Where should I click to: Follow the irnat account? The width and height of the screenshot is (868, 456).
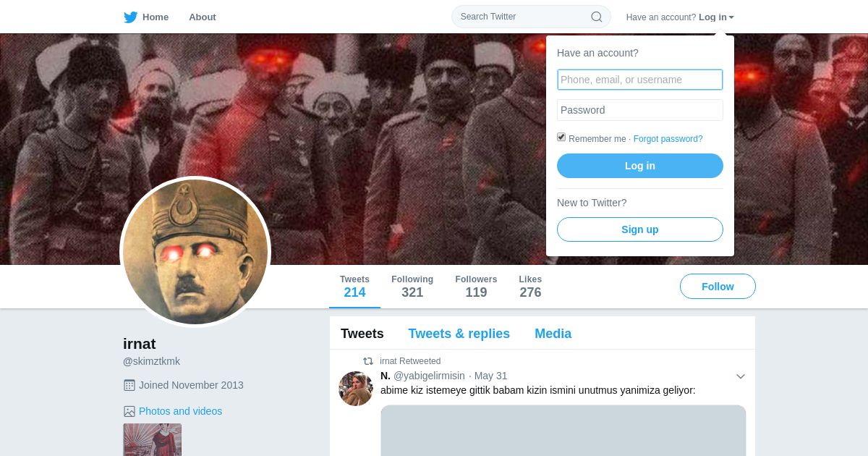[x=718, y=287]
